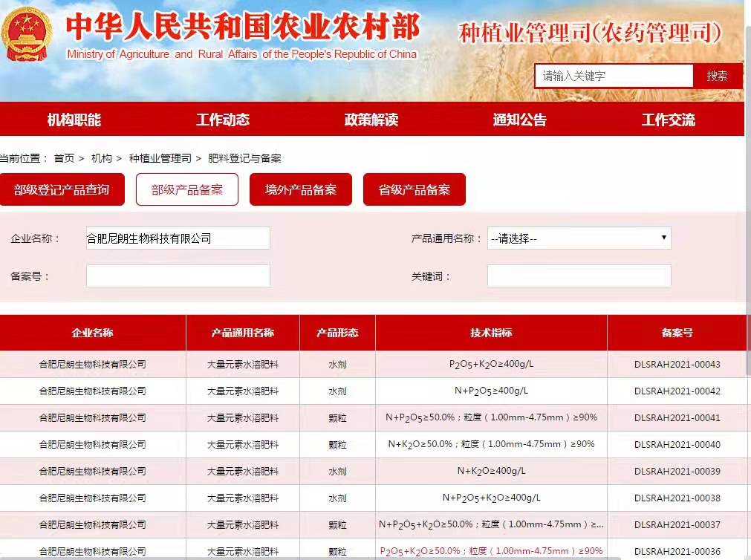Screen dimensions: 751x560
Task: Click the 关键词 input field
Action: pyautogui.click(x=579, y=276)
